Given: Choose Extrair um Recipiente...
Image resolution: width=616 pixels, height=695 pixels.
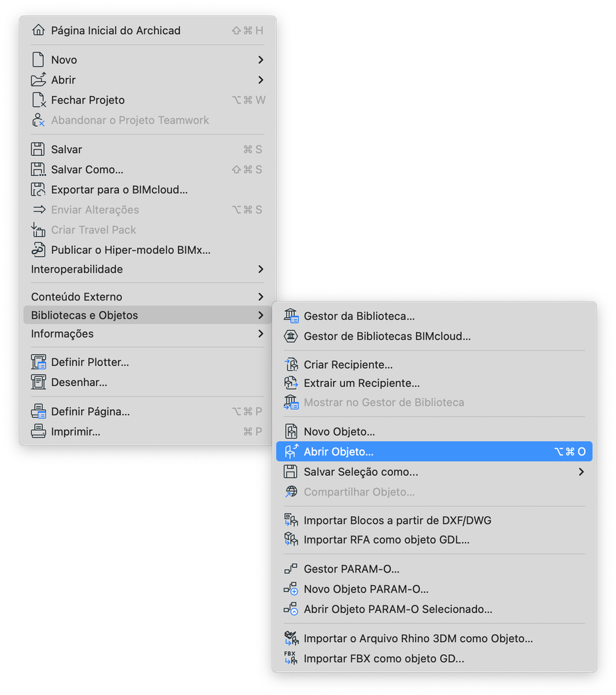Looking at the screenshot, I should (x=434, y=383).
